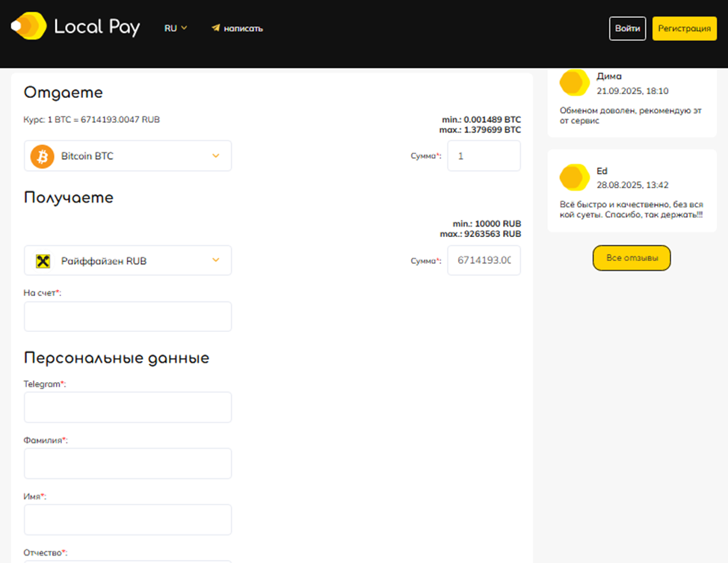Click the Telegram paper plane icon
Screen dimensions: 728x563
(x=216, y=28)
